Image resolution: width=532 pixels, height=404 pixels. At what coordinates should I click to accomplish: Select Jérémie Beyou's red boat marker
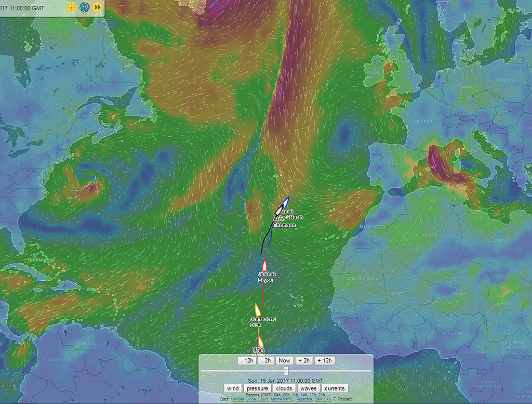tap(264, 265)
